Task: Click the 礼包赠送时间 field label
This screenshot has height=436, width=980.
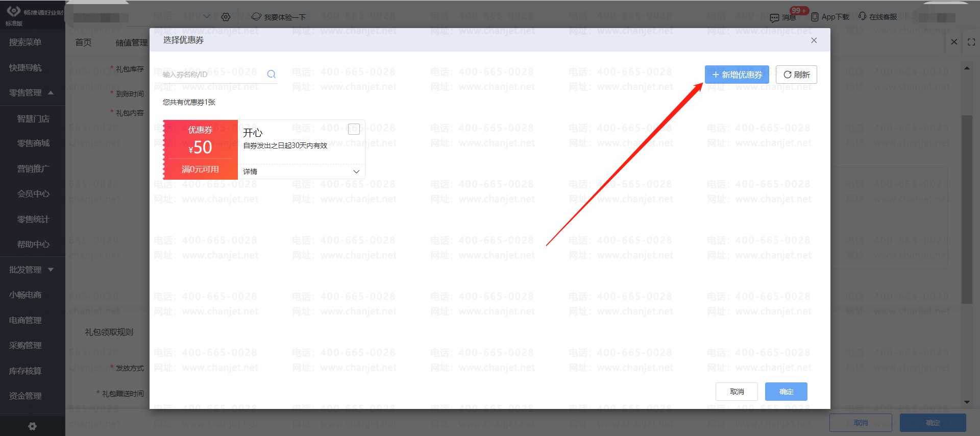Action: click(x=122, y=394)
